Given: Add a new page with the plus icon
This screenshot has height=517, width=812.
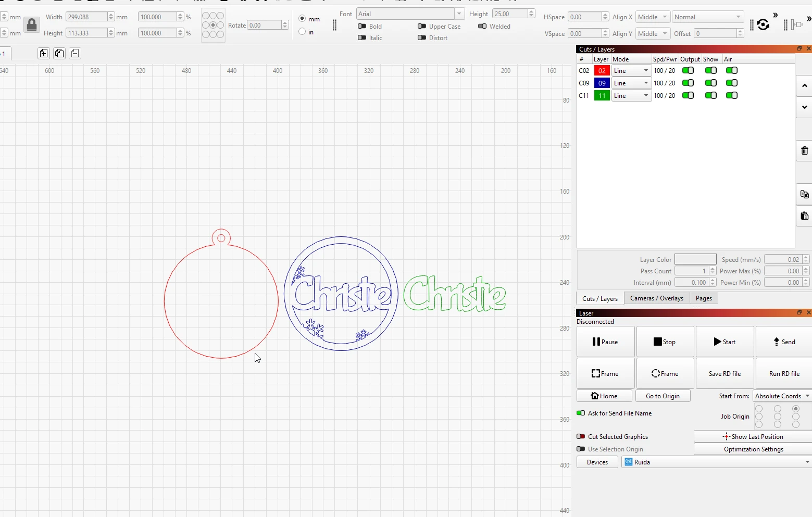Looking at the screenshot, I should click(44, 53).
